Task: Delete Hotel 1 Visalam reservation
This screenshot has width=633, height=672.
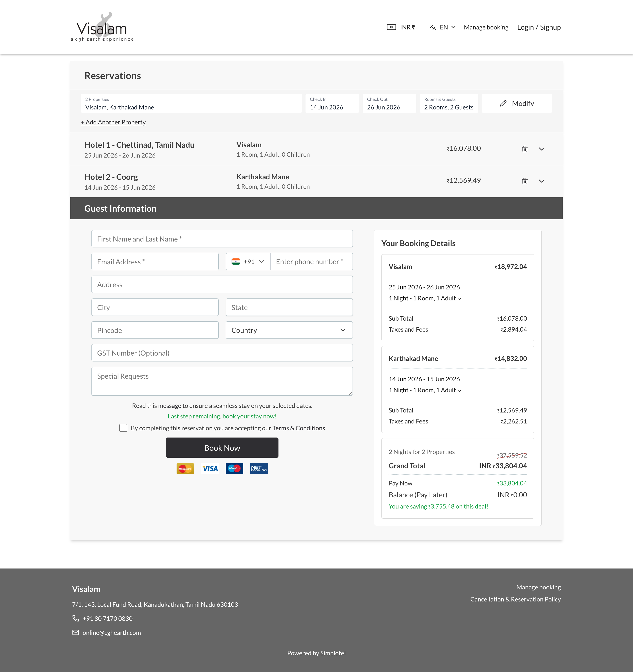Action: pos(525,149)
